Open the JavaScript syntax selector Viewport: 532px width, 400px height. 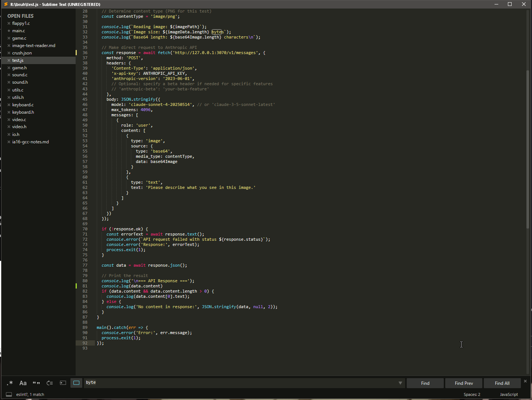click(509, 394)
